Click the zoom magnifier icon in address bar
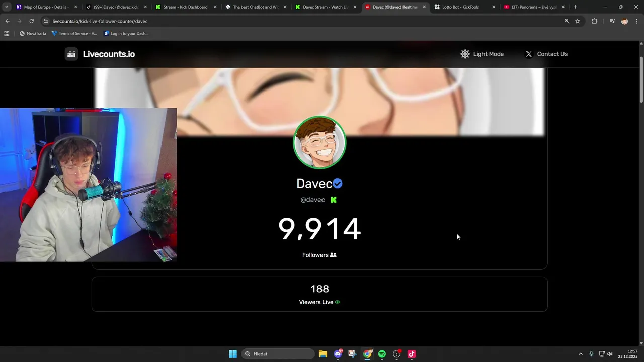 click(567, 21)
